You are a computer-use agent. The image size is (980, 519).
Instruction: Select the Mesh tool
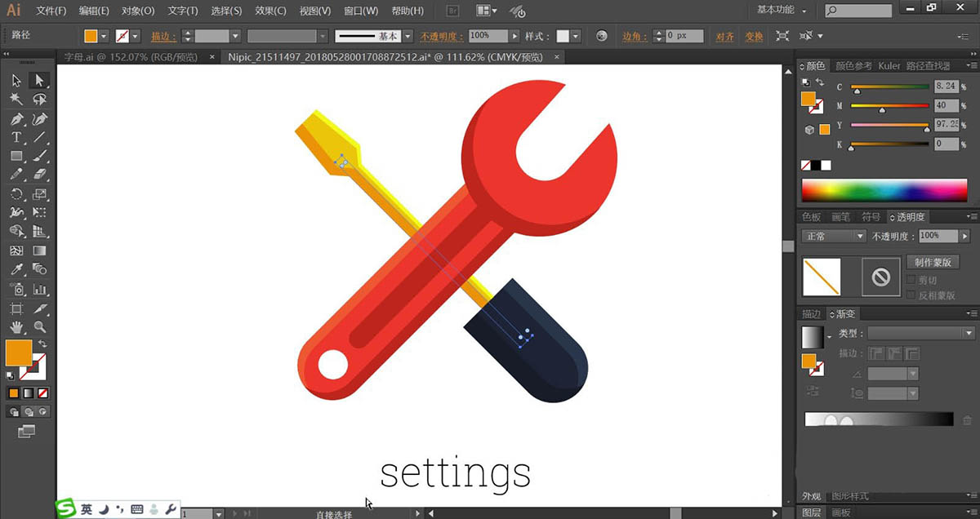point(16,251)
